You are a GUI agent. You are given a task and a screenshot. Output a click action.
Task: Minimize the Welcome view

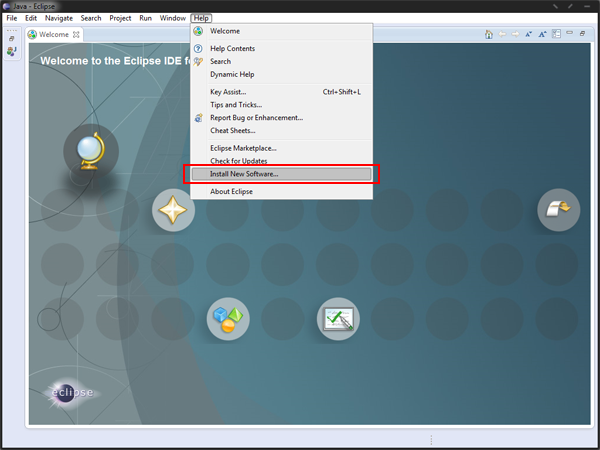569,33
